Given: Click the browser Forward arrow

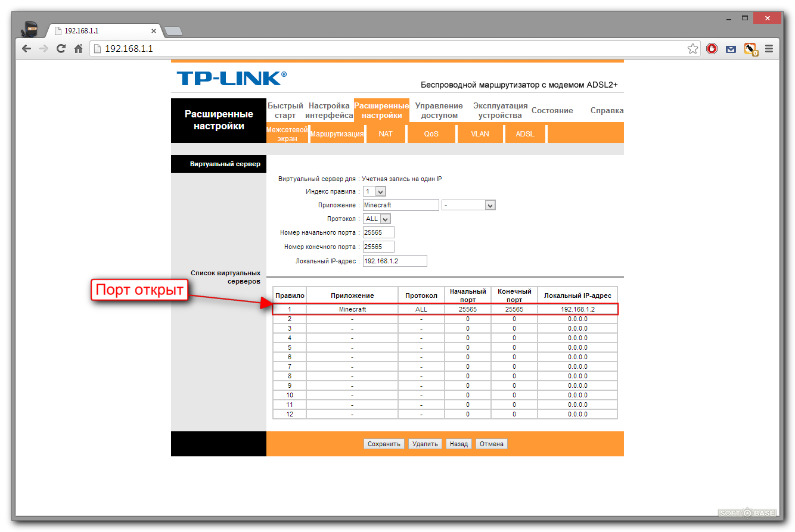Looking at the screenshot, I should coord(44,49).
